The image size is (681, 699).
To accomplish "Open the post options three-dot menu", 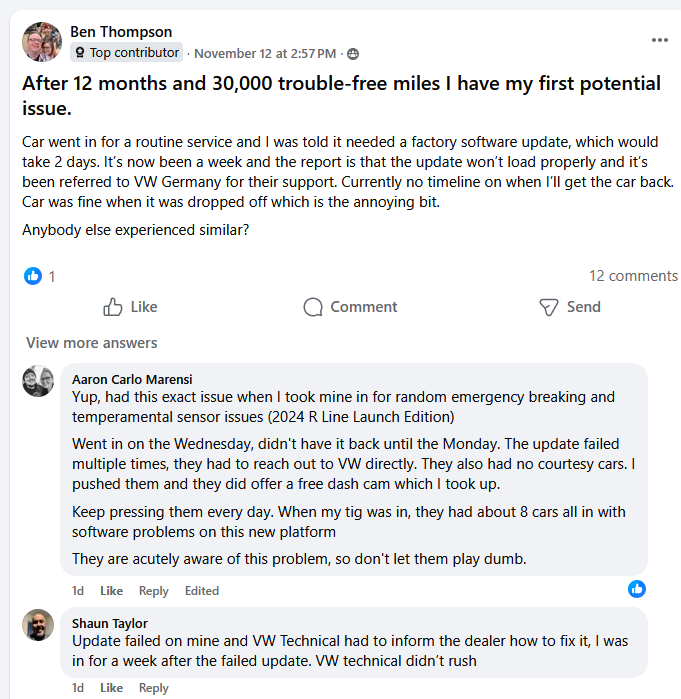I will (x=659, y=40).
